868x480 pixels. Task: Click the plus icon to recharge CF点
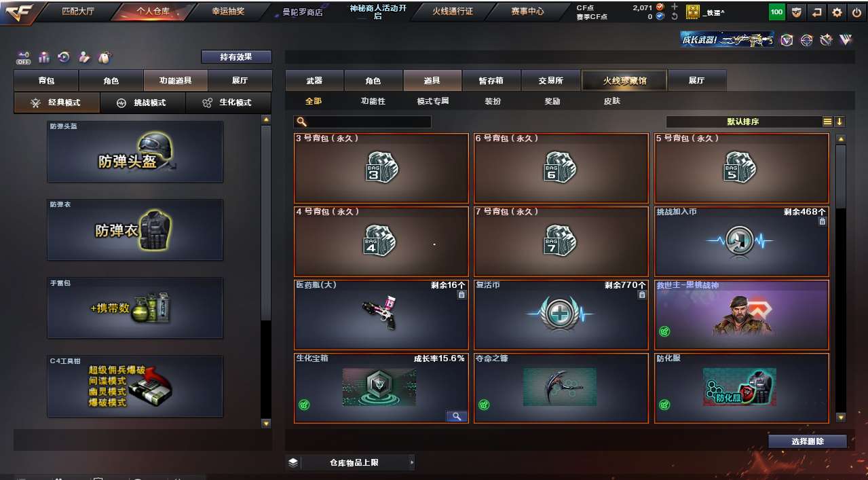click(x=674, y=7)
